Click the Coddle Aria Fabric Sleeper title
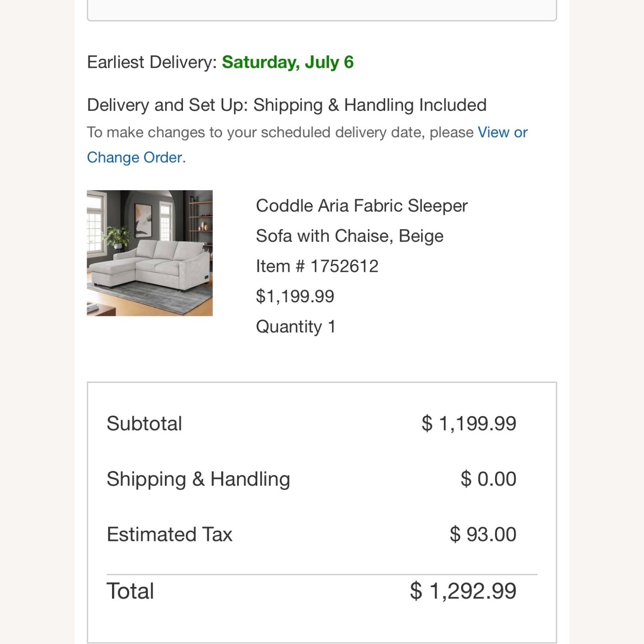 coord(361,206)
